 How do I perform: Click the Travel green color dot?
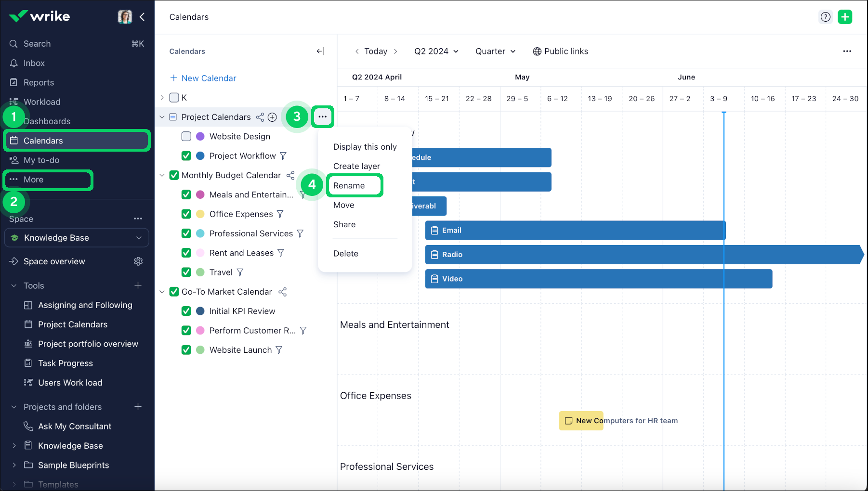pyautogui.click(x=200, y=272)
